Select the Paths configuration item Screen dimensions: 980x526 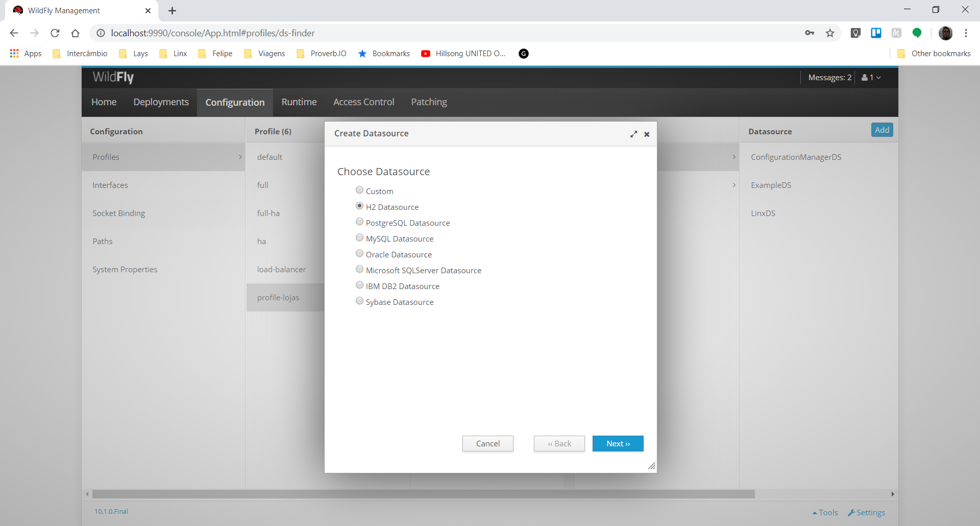click(x=163, y=241)
